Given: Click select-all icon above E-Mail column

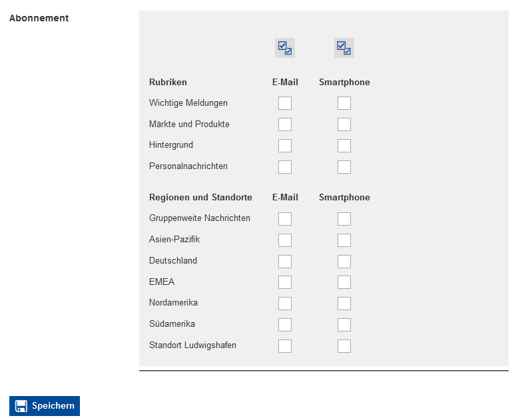Looking at the screenshot, I should pyautogui.click(x=285, y=48).
